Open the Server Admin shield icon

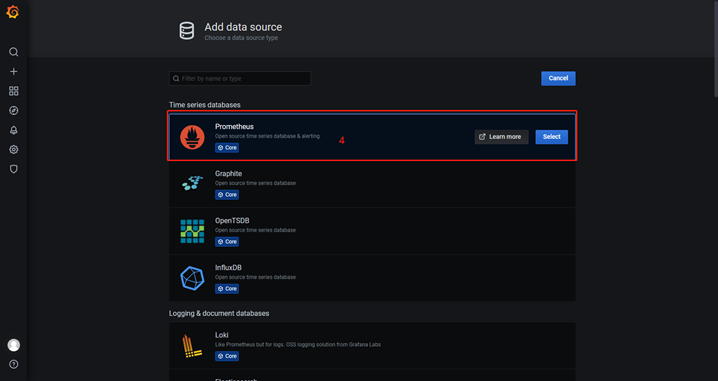click(14, 169)
